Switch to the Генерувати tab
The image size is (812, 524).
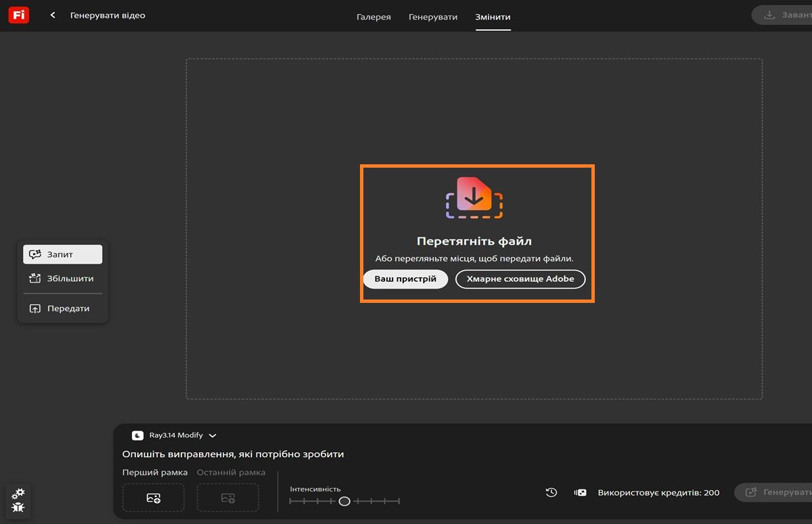[433, 17]
